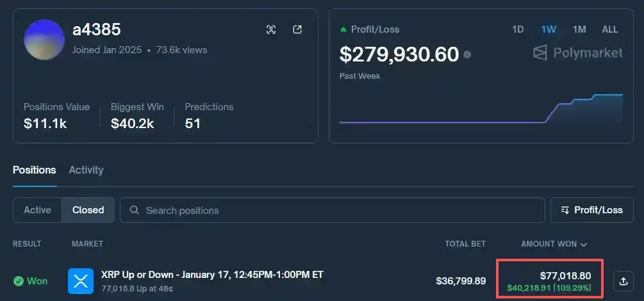Click the green Won checkmark icon

pos(19,281)
